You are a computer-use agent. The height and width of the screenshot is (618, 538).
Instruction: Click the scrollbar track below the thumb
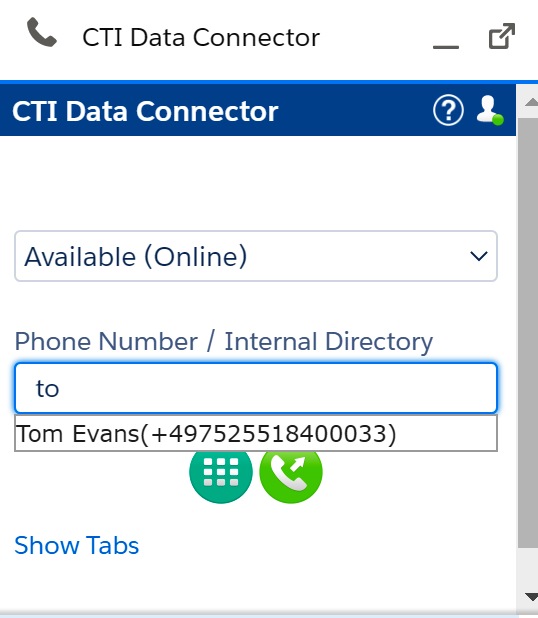tap(528, 568)
